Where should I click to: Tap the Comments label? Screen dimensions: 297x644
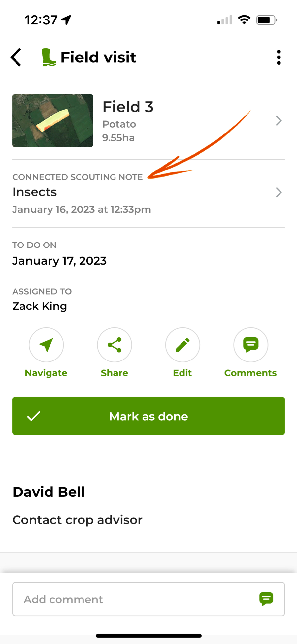click(x=250, y=373)
